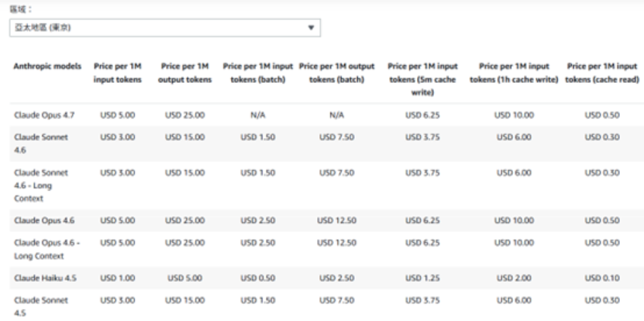The image size is (644, 321).
Task: Click Opus 4.6 Long Context 1h cache write USD 10.00
Action: [x=515, y=243]
